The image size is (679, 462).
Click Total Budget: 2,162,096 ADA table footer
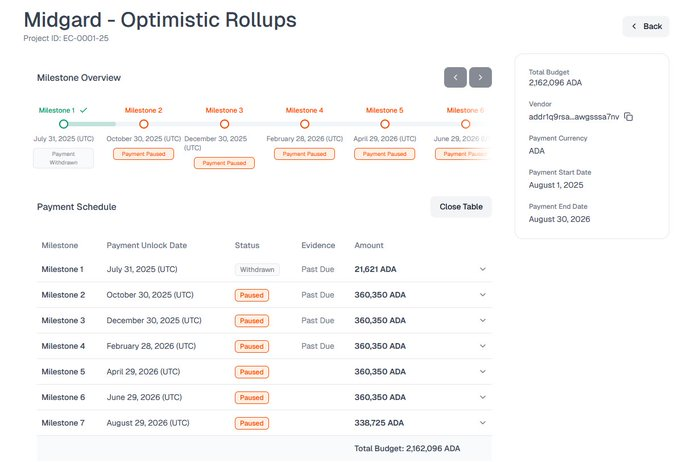point(407,449)
